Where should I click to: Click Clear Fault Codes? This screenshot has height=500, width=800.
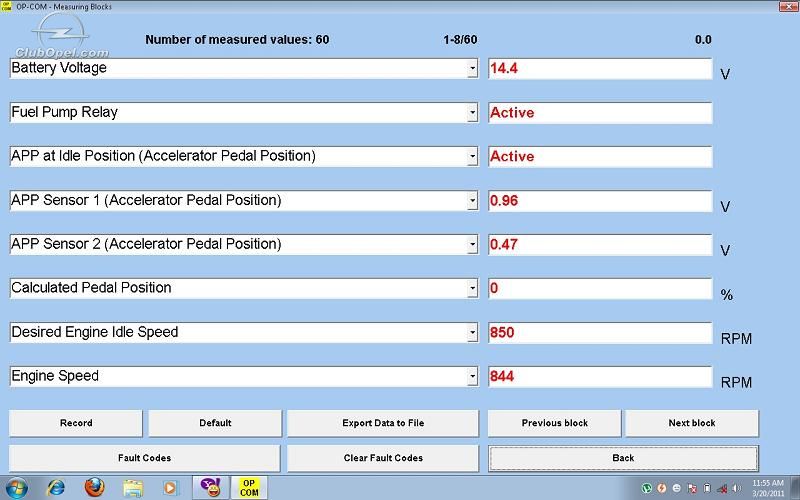[x=383, y=458]
